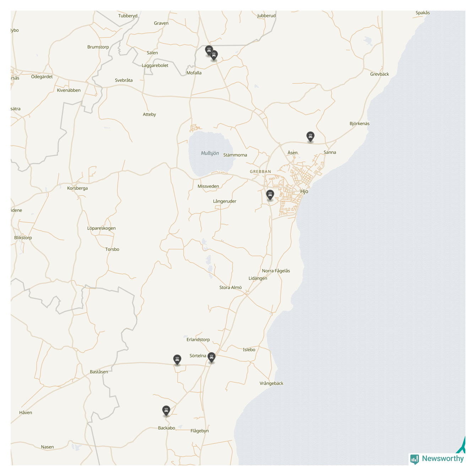The image size is (476, 476).
Task: Select the Blikstorp place label
Action: pyautogui.click(x=23, y=238)
